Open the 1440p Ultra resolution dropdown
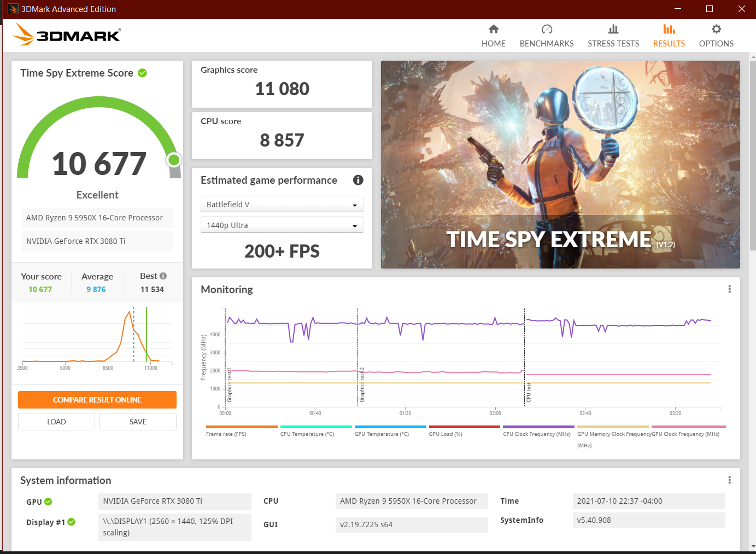Viewport: 756px width, 554px height. [282, 225]
